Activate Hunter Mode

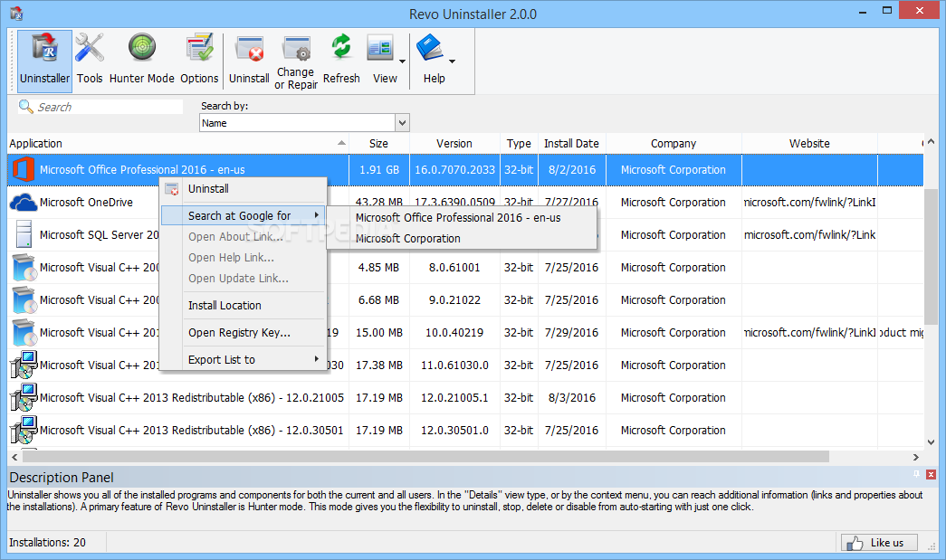click(x=142, y=61)
